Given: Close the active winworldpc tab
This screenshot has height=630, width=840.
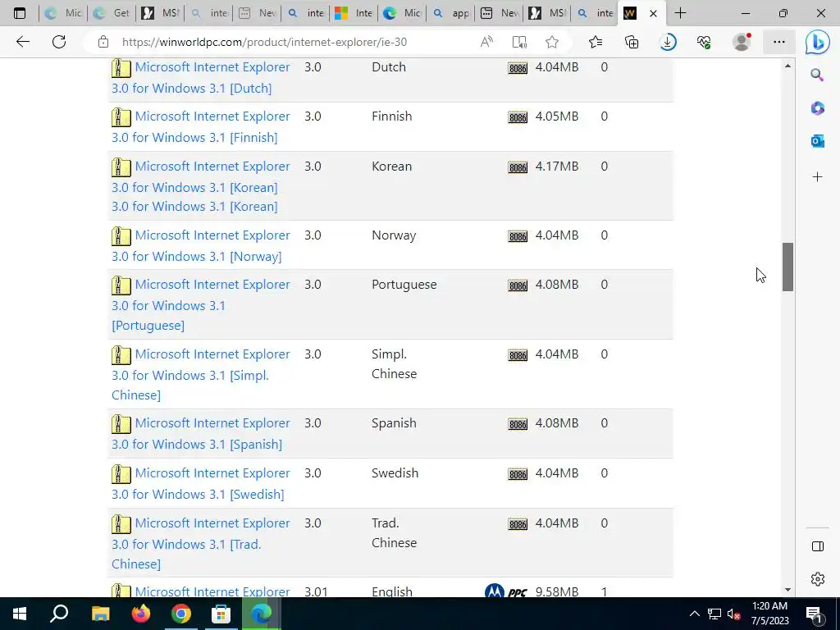Looking at the screenshot, I should tap(653, 13).
